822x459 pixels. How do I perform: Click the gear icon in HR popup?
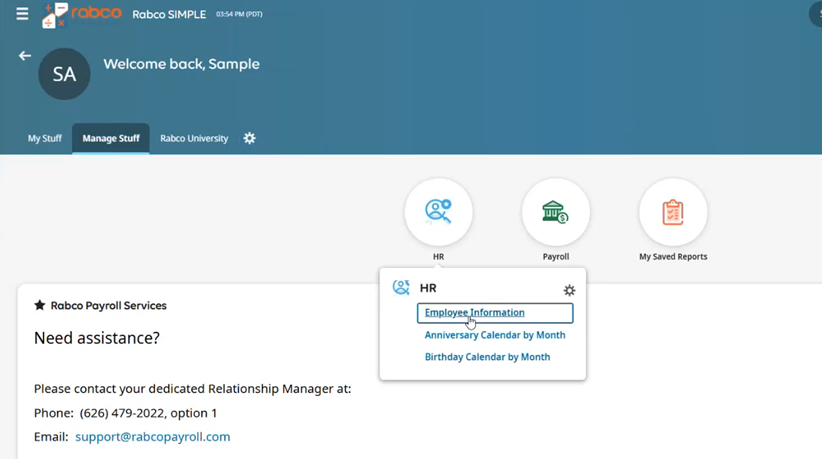pyautogui.click(x=569, y=290)
